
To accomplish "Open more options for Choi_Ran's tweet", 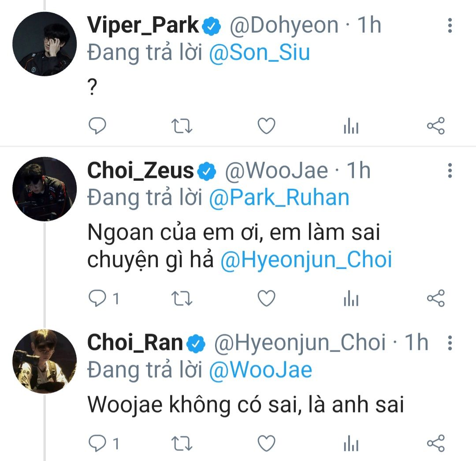I will (450, 342).
